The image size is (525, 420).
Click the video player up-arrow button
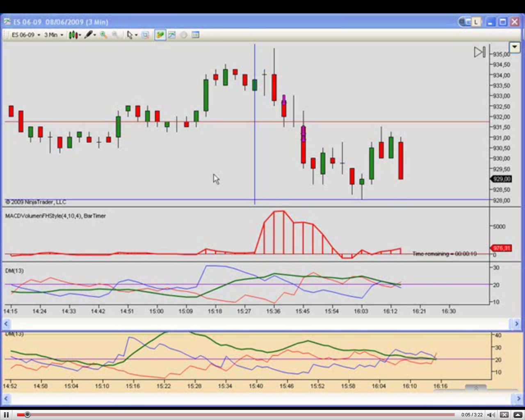pyautogui.click(x=518, y=415)
